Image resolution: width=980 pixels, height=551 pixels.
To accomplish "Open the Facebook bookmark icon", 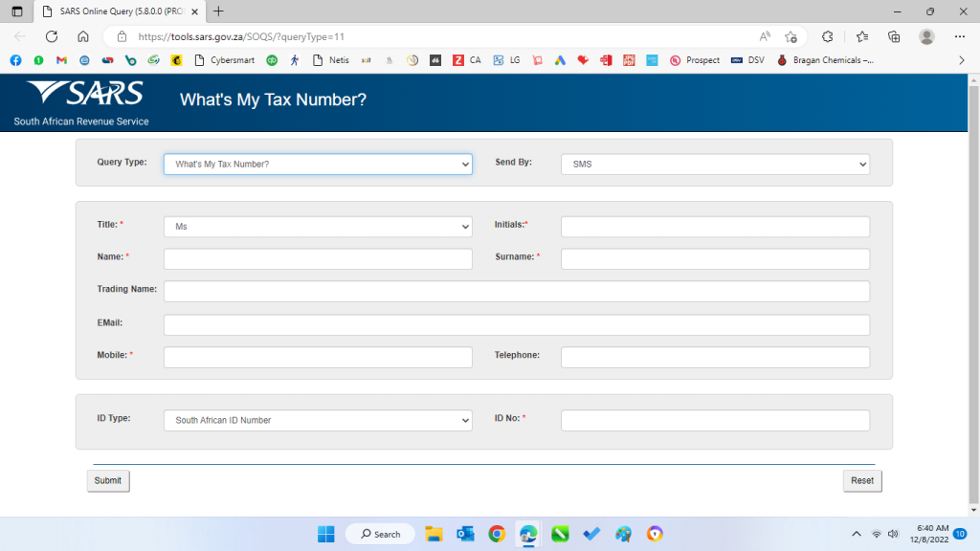I will coord(15,60).
